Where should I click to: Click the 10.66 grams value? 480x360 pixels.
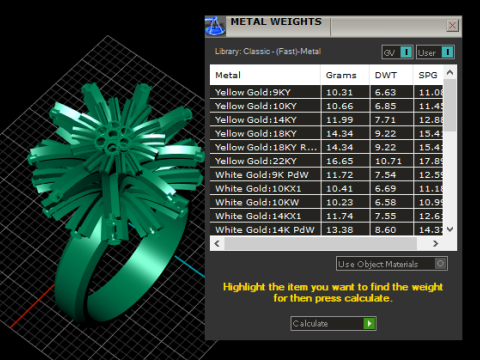pos(339,106)
